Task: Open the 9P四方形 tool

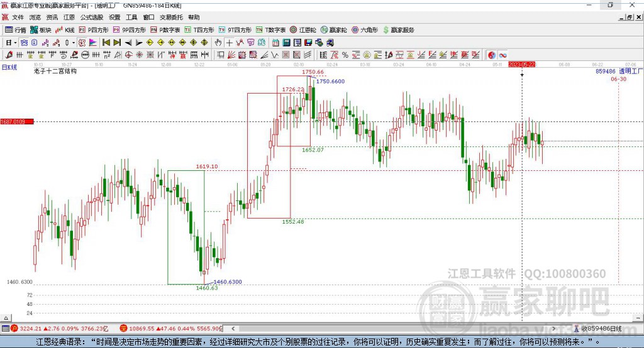Action: point(130,30)
